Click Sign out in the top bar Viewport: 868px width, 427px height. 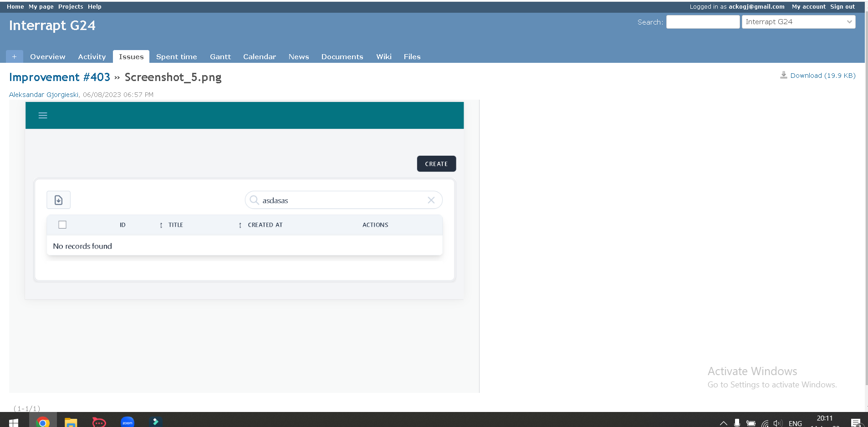pyautogui.click(x=842, y=7)
